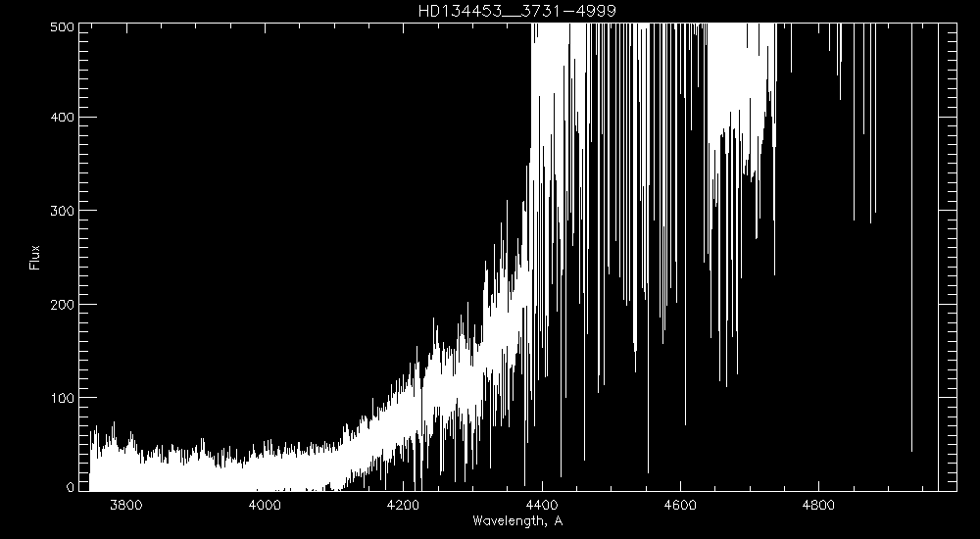
Task: Select the 4000 wavelength tick label
Action: [x=265, y=506]
